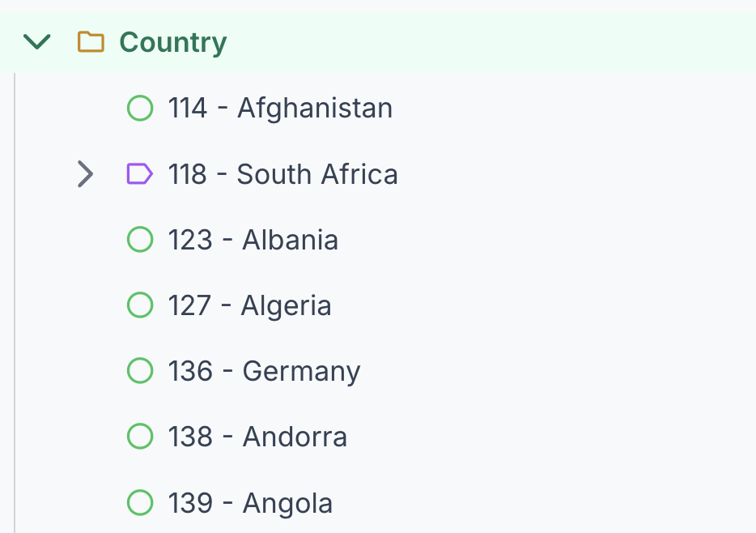Open the 123 - Albania item

click(253, 240)
